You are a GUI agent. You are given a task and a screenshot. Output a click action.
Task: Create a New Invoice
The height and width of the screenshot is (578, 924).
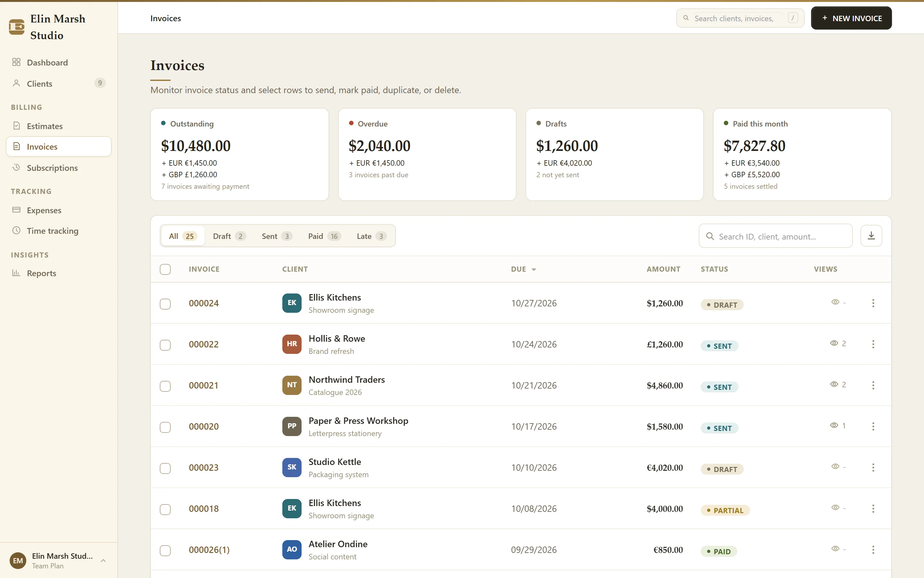pos(851,18)
